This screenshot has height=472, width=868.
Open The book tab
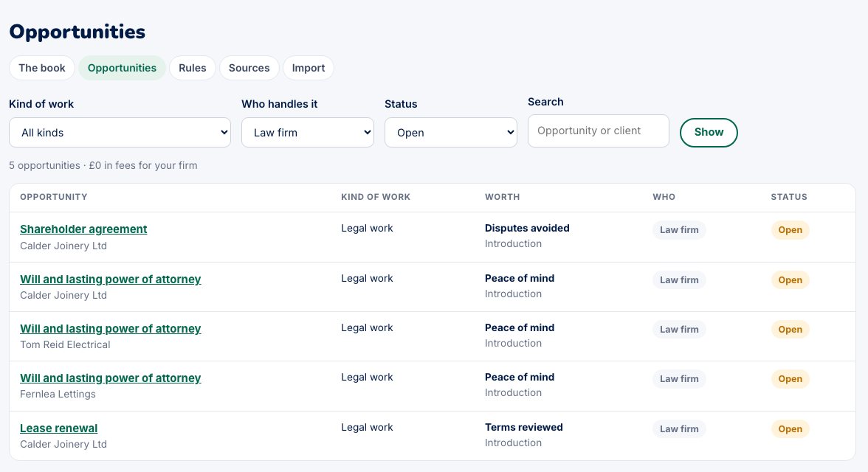(x=42, y=68)
